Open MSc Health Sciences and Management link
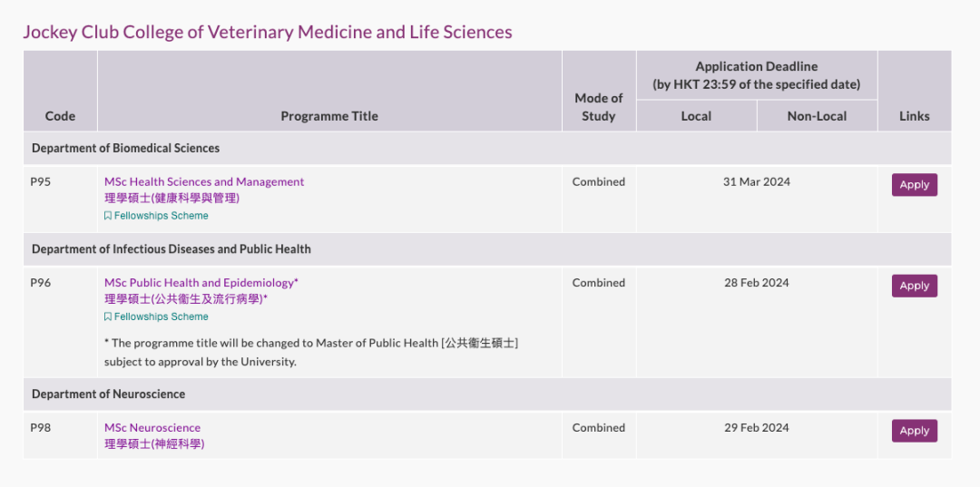Viewport: 980px width, 487px height. click(x=204, y=181)
